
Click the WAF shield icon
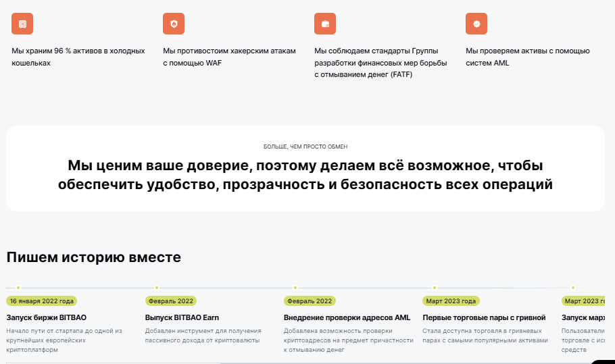point(174,24)
